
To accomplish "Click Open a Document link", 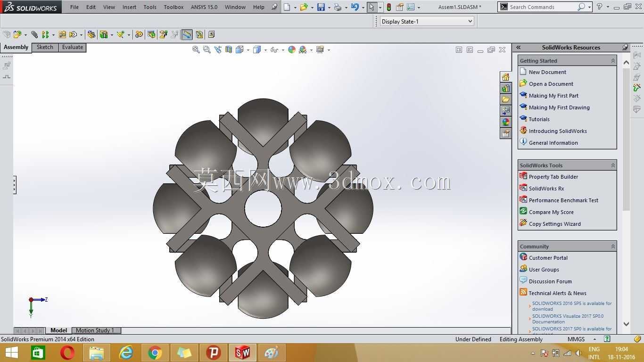I will click(551, 84).
